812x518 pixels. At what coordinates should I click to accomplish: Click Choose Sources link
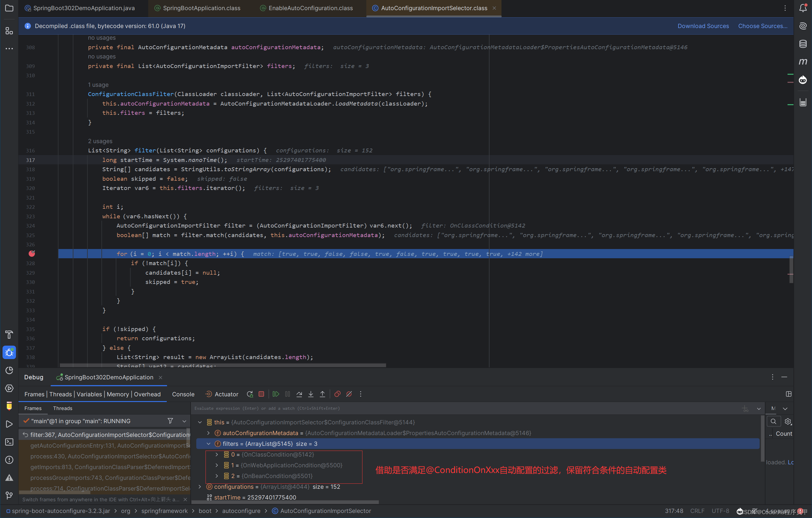click(763, 26)
